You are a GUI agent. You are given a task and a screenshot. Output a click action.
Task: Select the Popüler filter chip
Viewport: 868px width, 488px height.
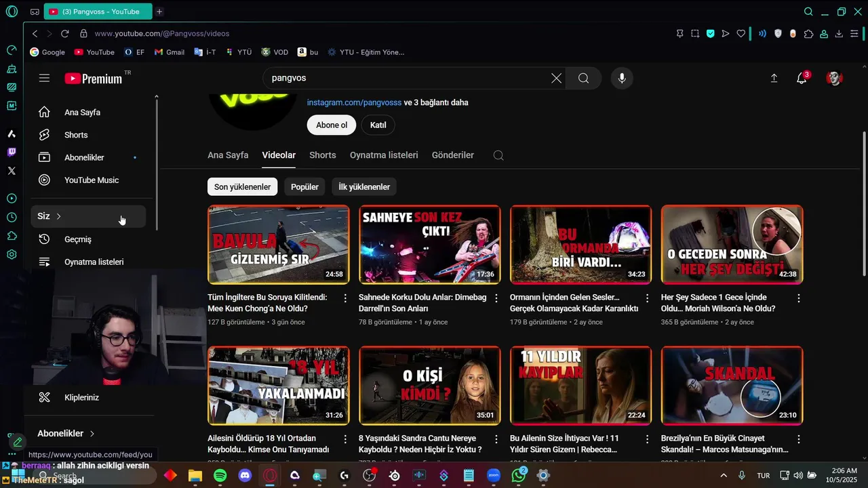304,187
